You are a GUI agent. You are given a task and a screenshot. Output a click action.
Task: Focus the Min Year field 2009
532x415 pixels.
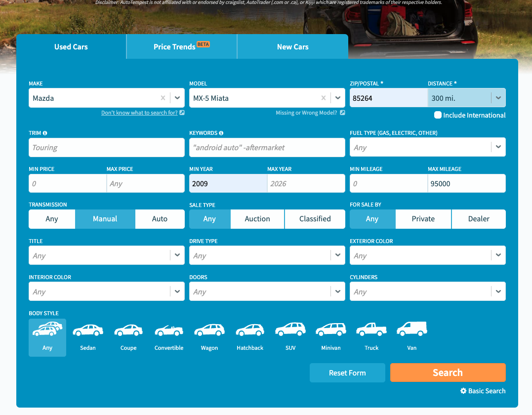click(228, 183)
